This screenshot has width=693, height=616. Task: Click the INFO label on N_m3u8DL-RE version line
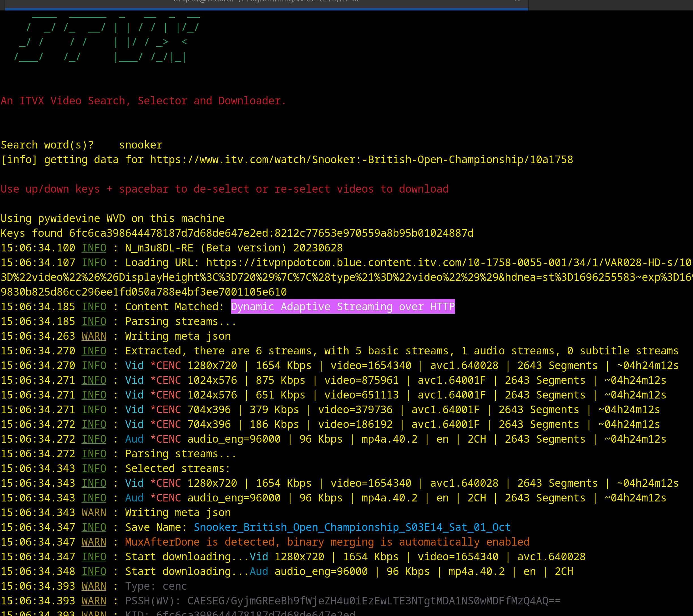(x=94, y=248)
